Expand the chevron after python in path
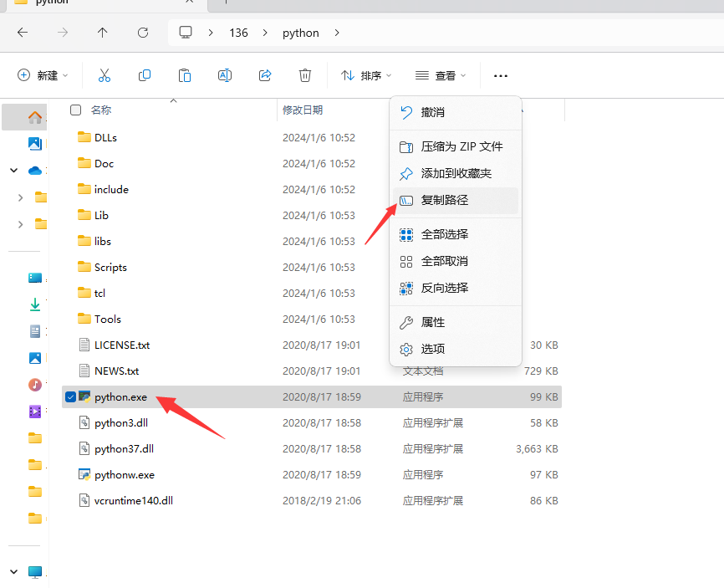Viewport: 724px width, 588px height. [x=337, y=33]
